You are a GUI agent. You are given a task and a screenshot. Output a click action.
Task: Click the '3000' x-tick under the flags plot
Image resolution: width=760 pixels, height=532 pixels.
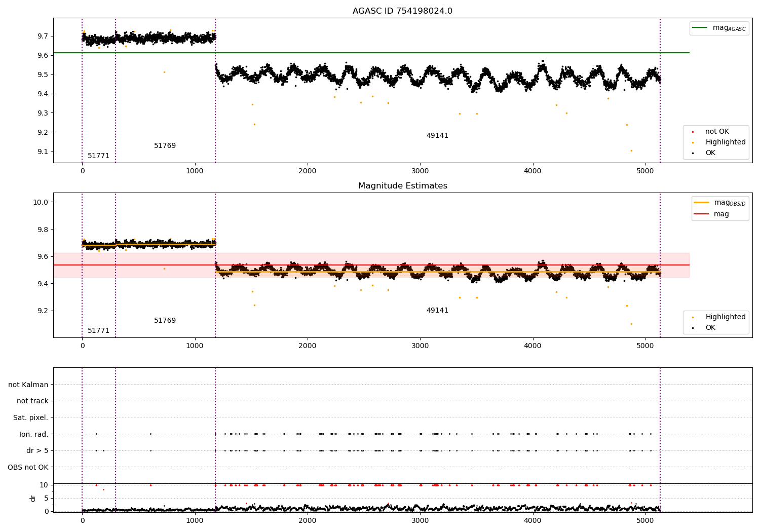click(420, 520)
